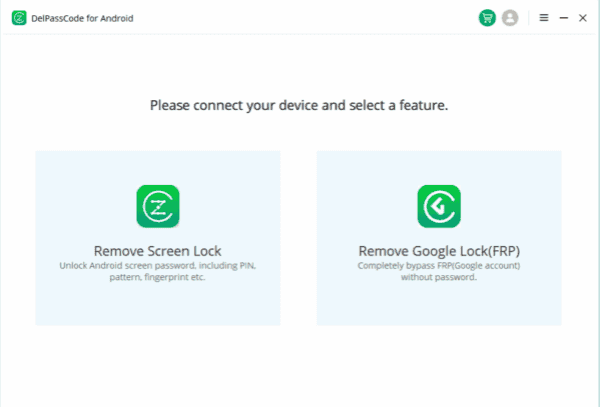This screenshot has height=407, width=600.
Task: Open the user account profile icon
Action: tap(510, 18)
